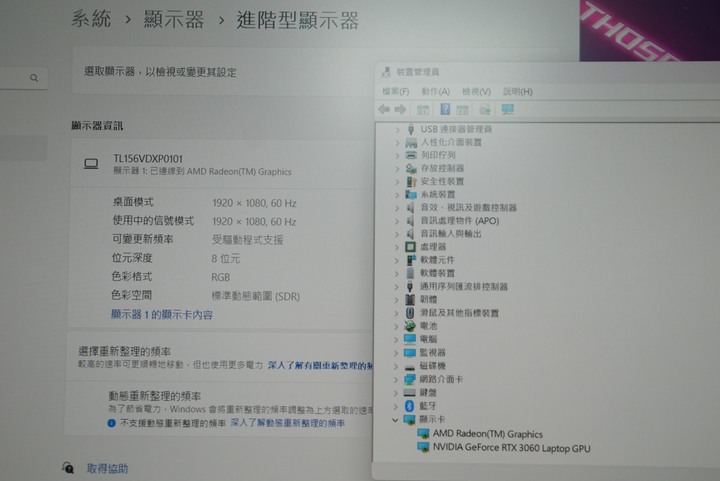
Task: Select the 人性化介面裝置 device icon
Action: pos(411,143)
